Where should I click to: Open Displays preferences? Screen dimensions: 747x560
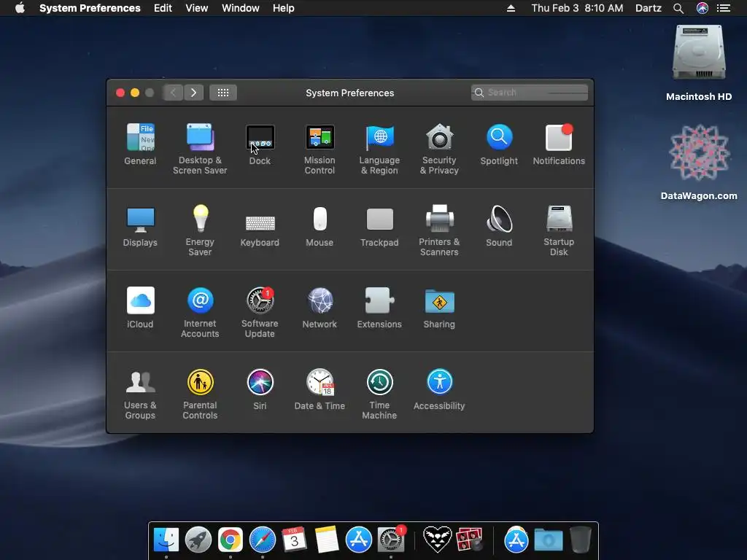click(140, 226)
